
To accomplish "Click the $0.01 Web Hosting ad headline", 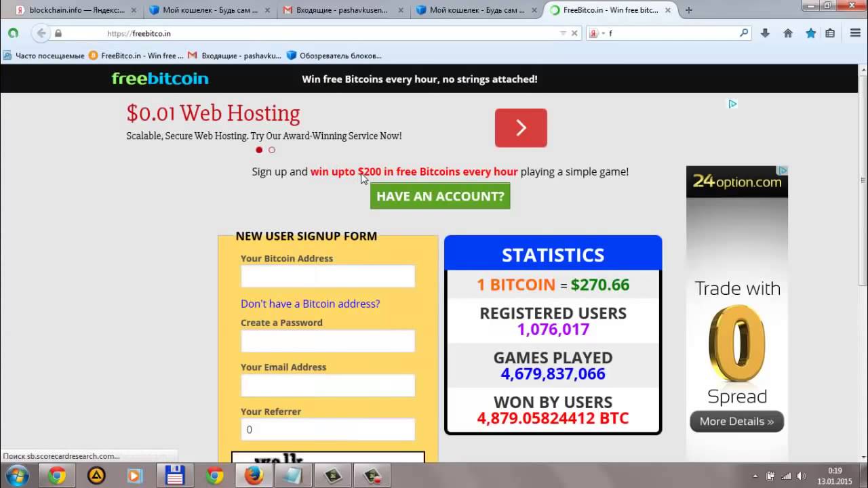I will [x=213, y=113].
